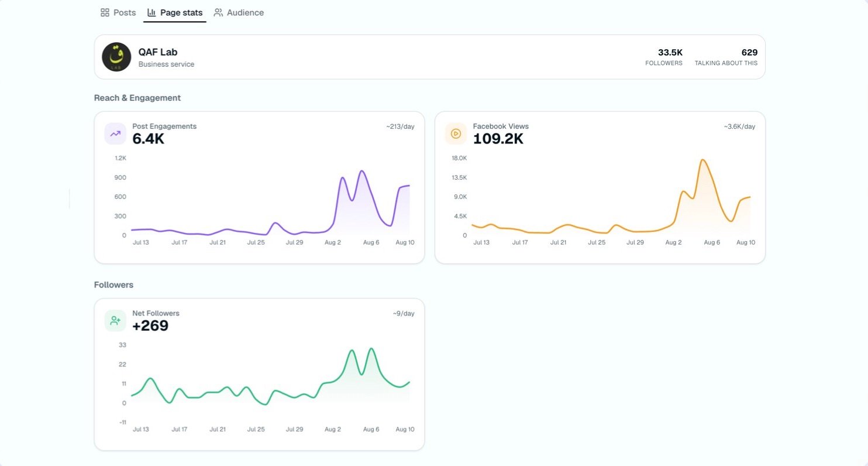
Task: Open the Posts tab
Action: 118,12
